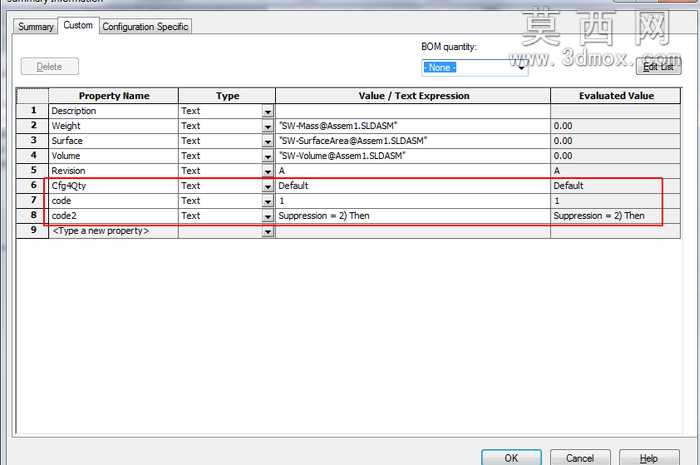Select row header number 7
The height and width of the screenshot is (465, 700).
[33, 200]
